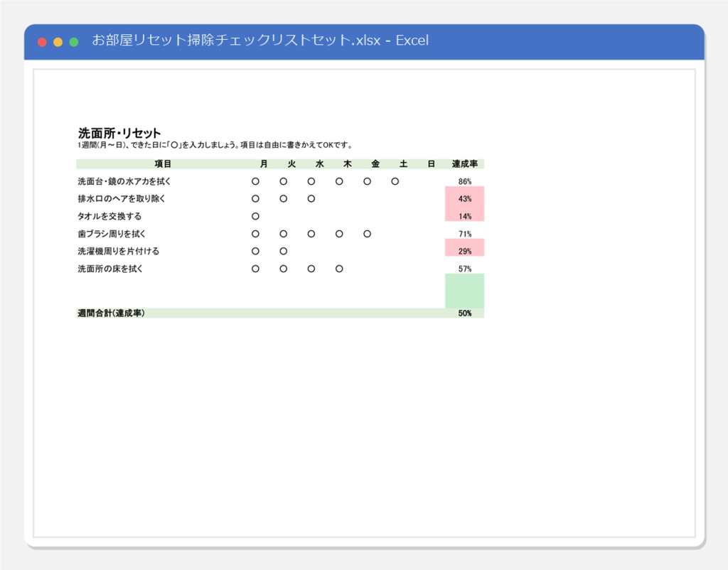The image size is (728, 570).
Task: Click the red close window dot
Action: tap(42, 42)
